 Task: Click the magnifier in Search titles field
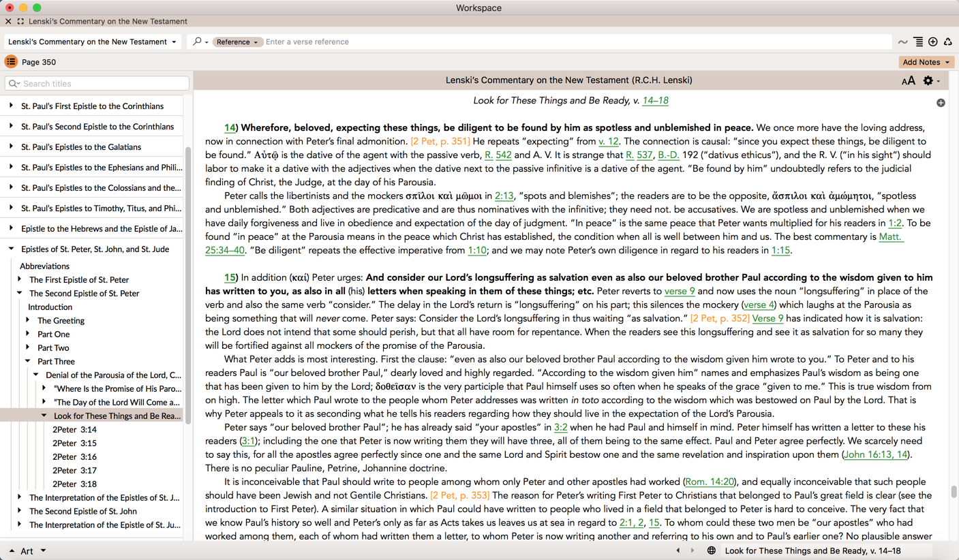[x=14, y=84]
